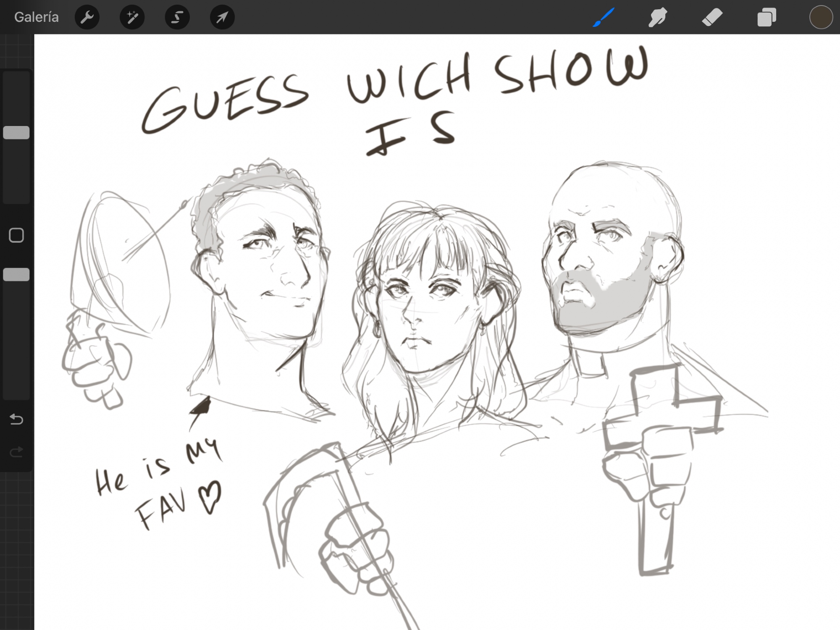Click the brush opacity slider handle

(x=16, y=275)
